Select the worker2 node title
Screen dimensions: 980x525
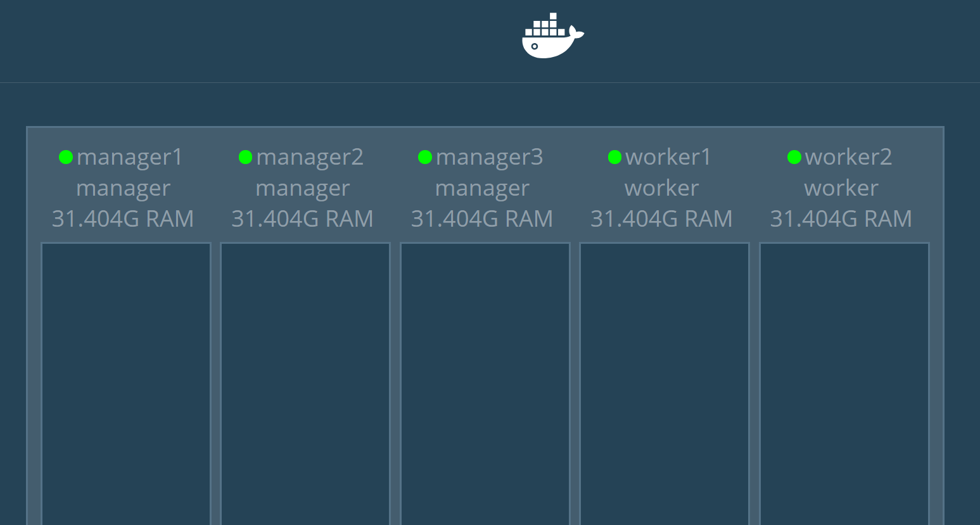pos(848,157)
